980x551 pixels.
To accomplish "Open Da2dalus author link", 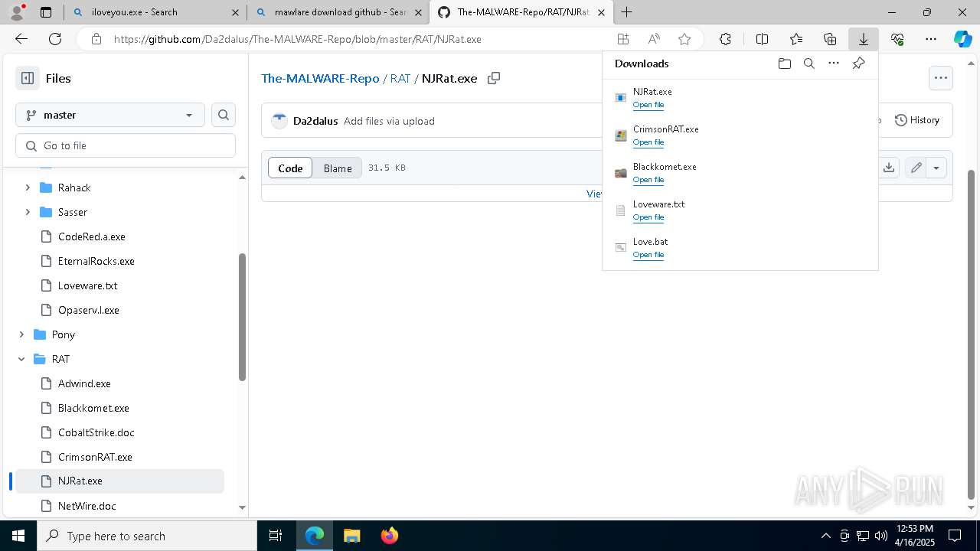I will [x=315, y=121].
